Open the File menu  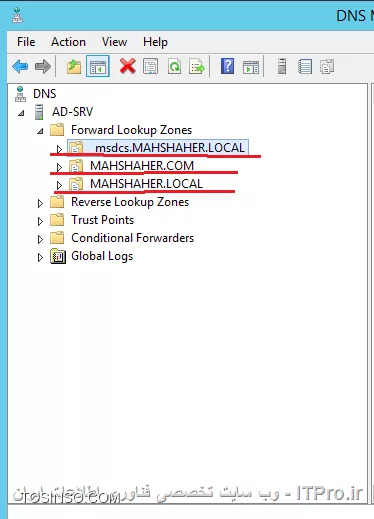[x=26, y=42]
